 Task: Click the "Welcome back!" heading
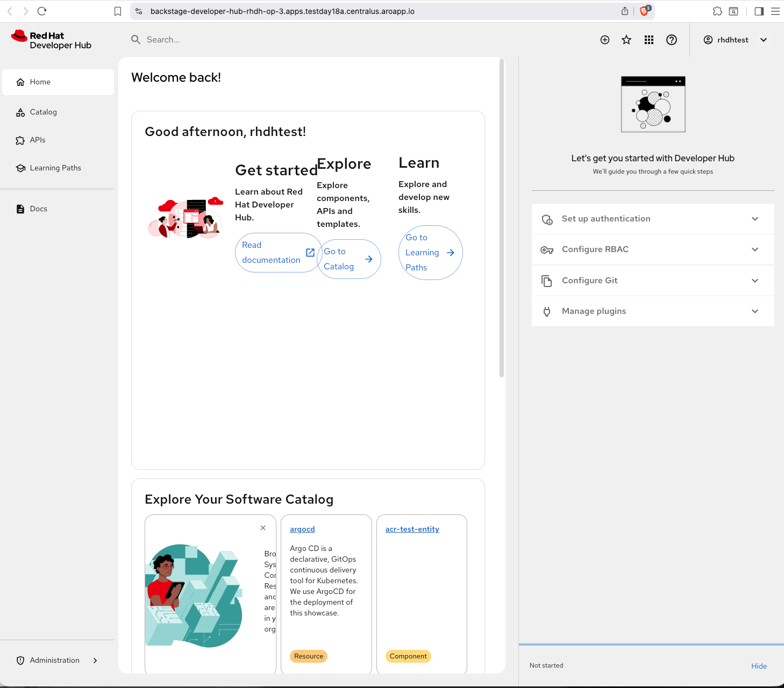(176, 77)
